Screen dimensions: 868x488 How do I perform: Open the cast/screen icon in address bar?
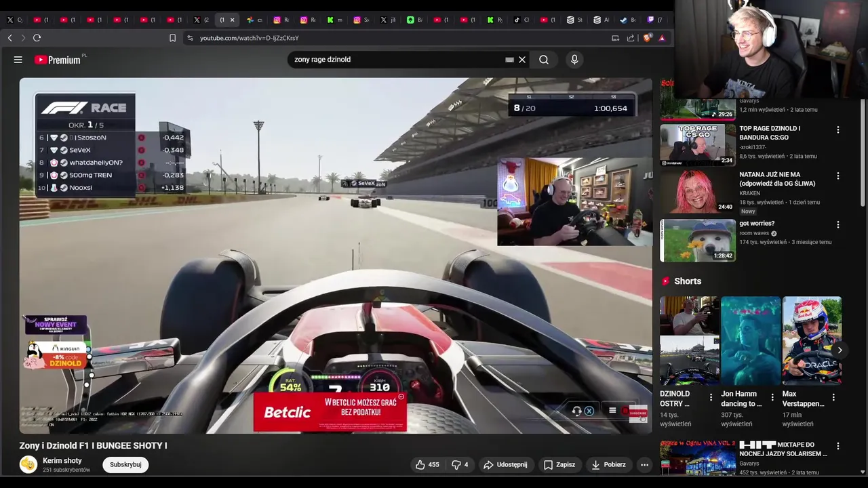click(616, 38)
